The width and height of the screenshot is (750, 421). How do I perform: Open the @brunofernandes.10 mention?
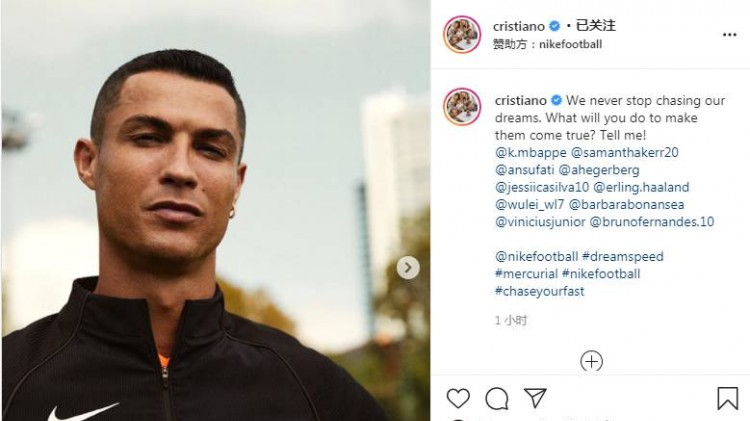[651, 222]
